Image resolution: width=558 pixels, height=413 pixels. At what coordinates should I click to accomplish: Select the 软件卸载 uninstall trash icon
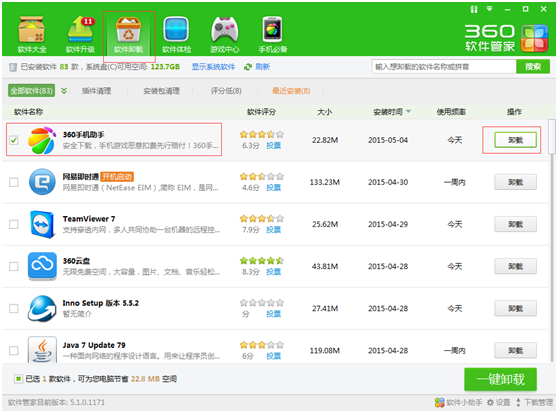pos(128,30)
